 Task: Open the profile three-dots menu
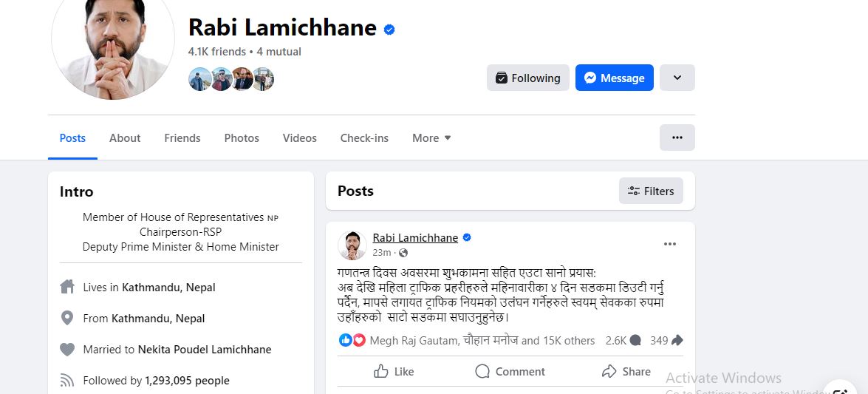point(677,137)
